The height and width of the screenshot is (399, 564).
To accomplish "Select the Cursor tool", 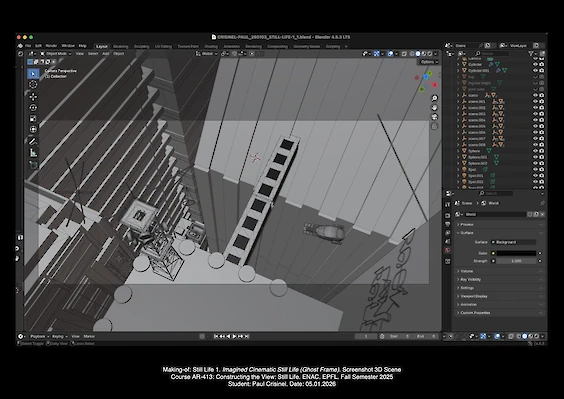I will [x=33, y=85].
